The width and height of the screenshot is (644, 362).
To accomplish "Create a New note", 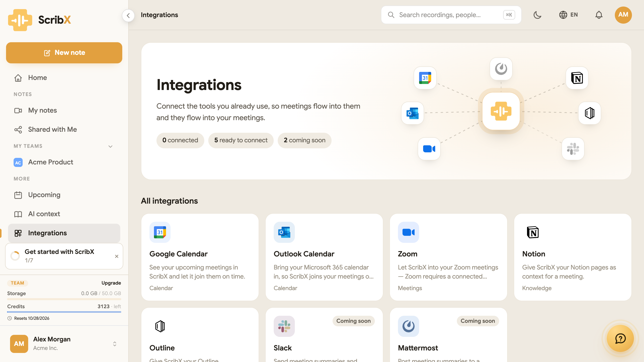I will coord(64,53).
